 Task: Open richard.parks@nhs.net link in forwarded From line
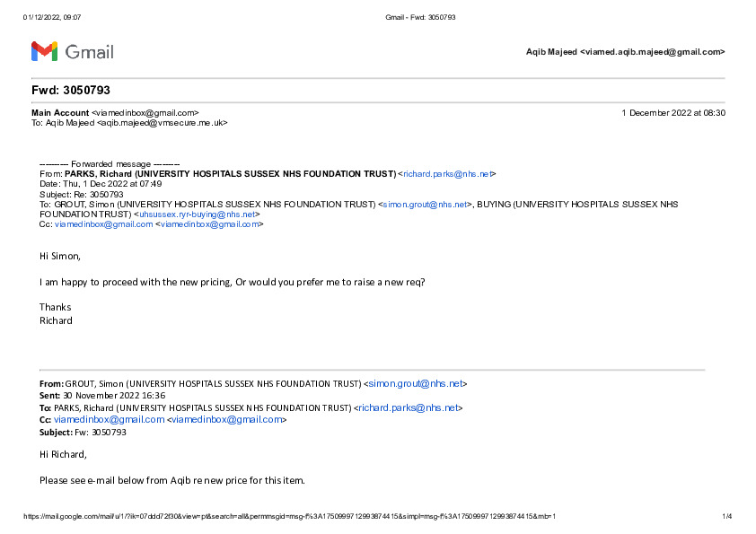(x=448, y=173)
